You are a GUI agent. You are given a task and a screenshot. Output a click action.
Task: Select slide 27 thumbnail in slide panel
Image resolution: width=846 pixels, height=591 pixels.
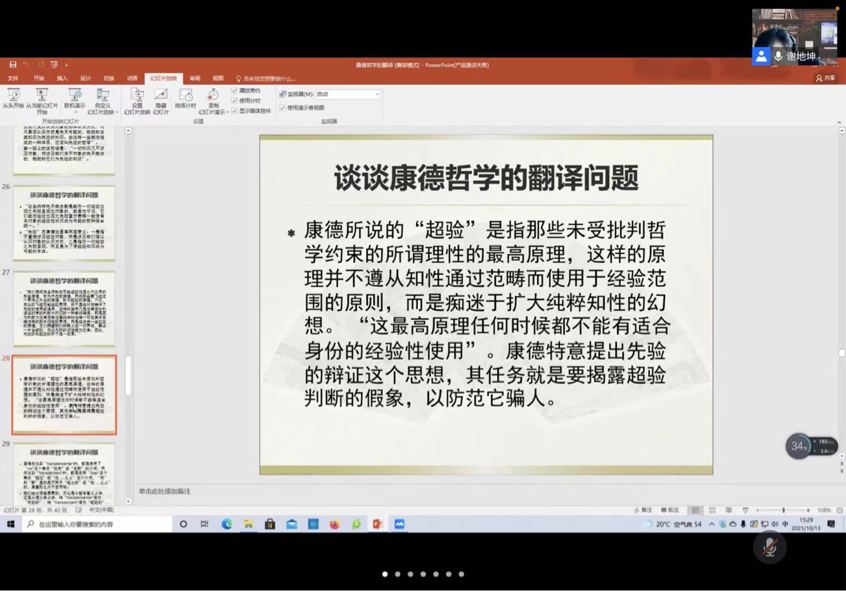coord(64,309)
